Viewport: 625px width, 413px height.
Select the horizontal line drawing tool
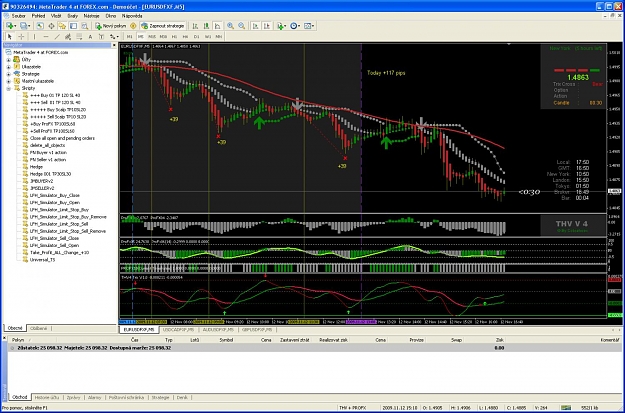click(x=45, y=37)
